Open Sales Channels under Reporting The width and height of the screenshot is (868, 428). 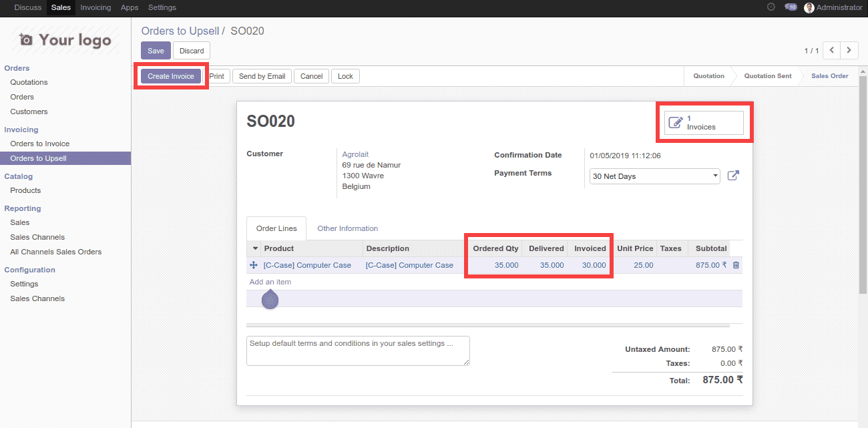tap(37, 237)
